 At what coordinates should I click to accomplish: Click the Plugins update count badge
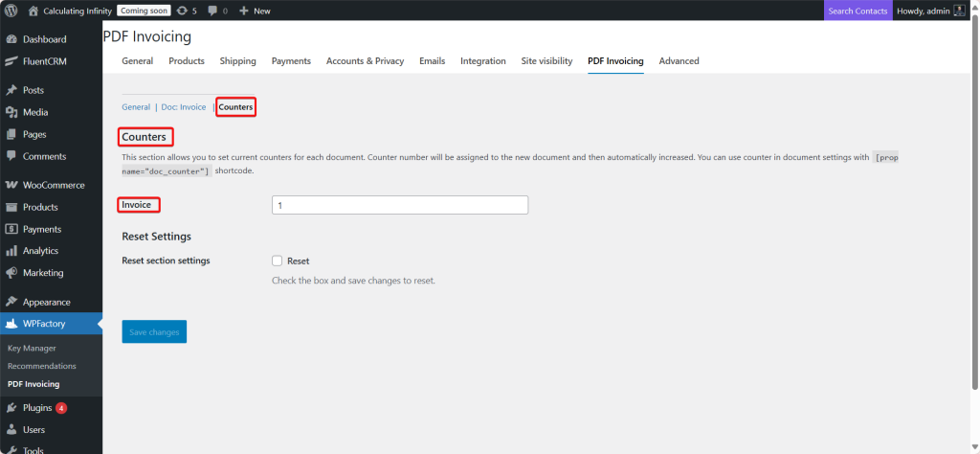[61, 408]
